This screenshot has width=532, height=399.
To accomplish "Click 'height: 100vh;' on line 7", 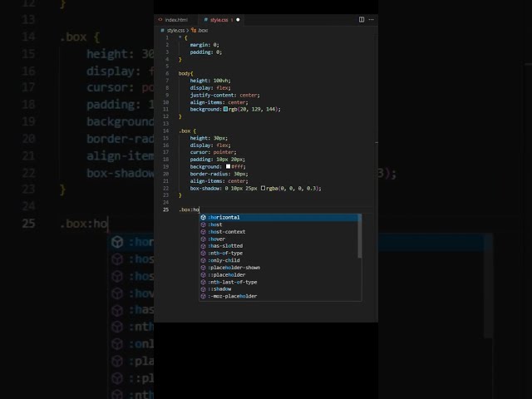I will [x=210, y=81].
